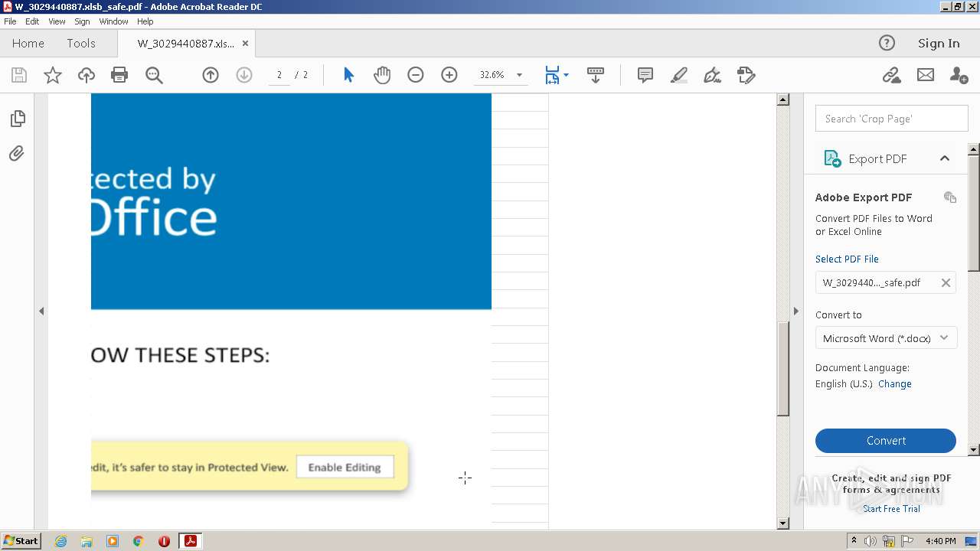Collapse the left navigation pane arrow
The image size is (980, 551).
41,311
